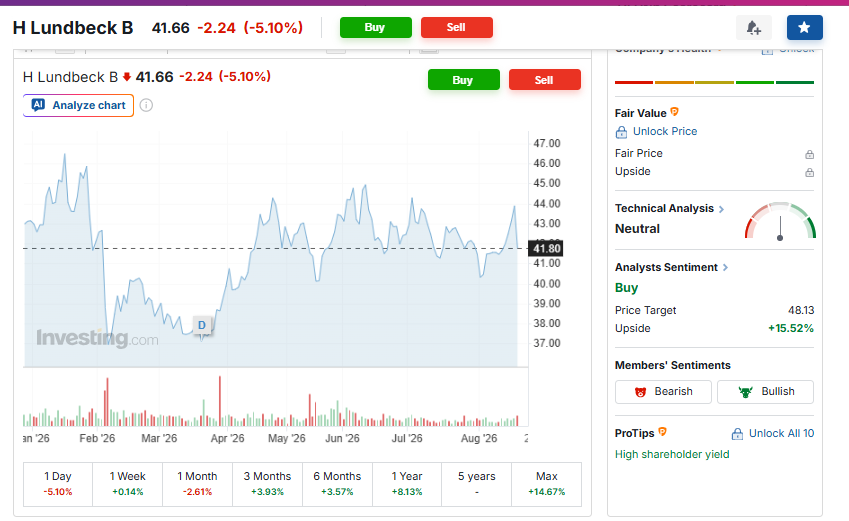Select the 6 Months timeframe
The width and height of the screenshot is (849, 521).
click(x=337, y=484)
